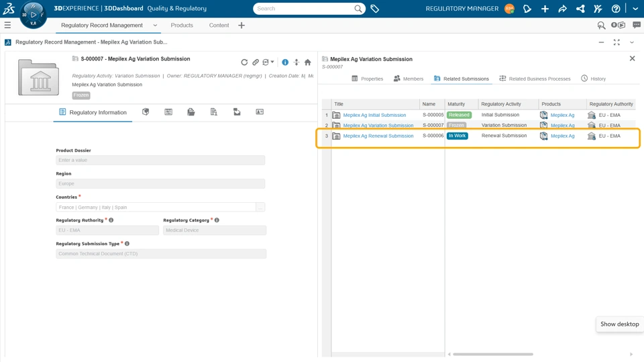Open the Countries ellipsis chooser button

tap(260, 208)
